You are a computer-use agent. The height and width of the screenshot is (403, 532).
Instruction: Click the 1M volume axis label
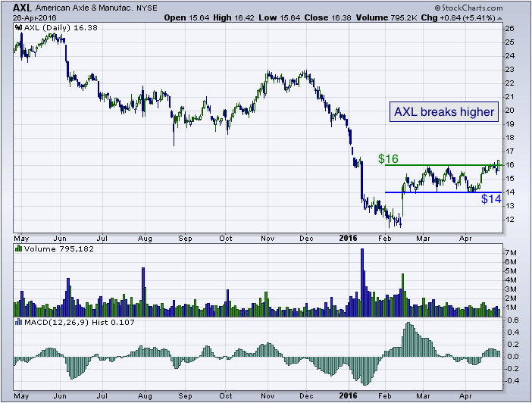click(511, 308)
